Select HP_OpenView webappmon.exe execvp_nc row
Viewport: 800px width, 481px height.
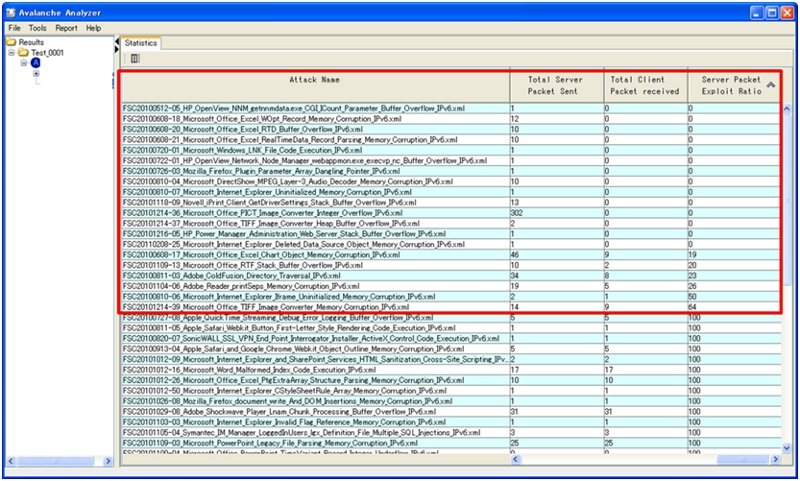click(x=451, y=161)
